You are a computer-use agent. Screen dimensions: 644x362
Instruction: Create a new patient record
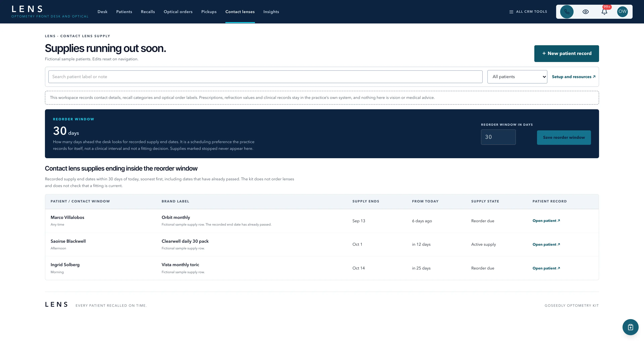coord(567,53)
